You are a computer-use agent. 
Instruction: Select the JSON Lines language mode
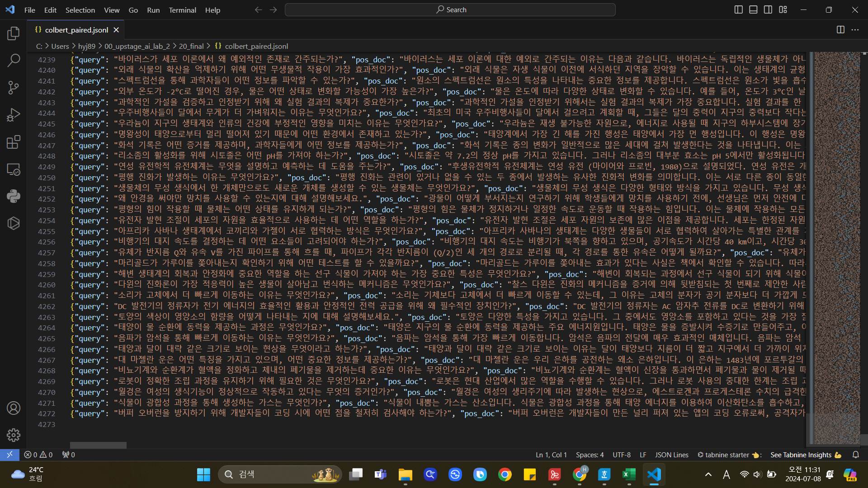coord(671,455)
